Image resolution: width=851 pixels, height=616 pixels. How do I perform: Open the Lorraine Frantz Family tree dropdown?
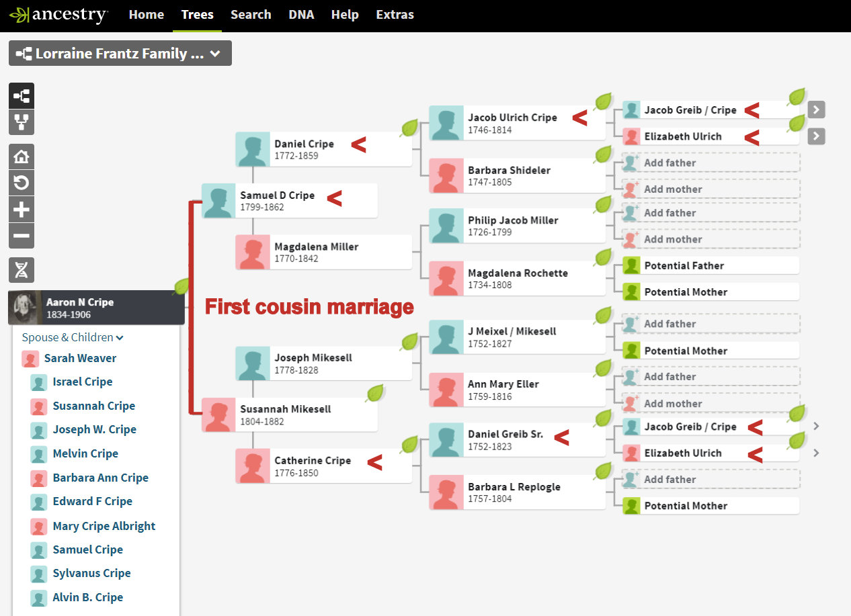pyautogui.click(x=120, y=54)
